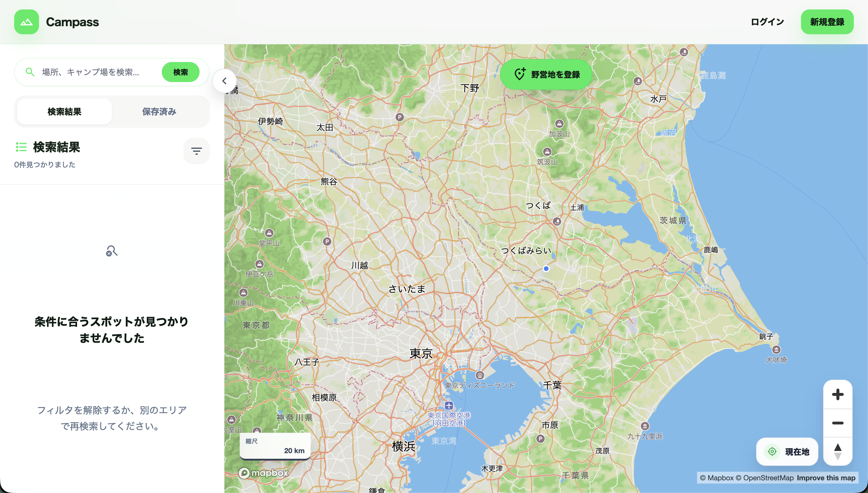Select the 検索結果 tab

coord(64,112)
